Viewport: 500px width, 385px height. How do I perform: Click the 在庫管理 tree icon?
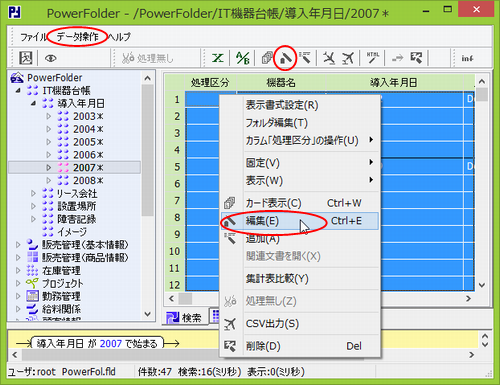pos(32,270)
